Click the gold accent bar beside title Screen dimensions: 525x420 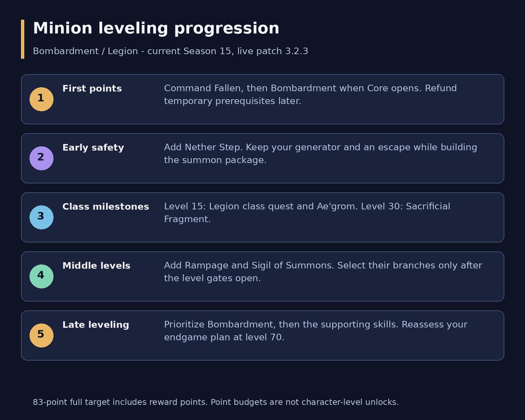click(x=23, y=39)
